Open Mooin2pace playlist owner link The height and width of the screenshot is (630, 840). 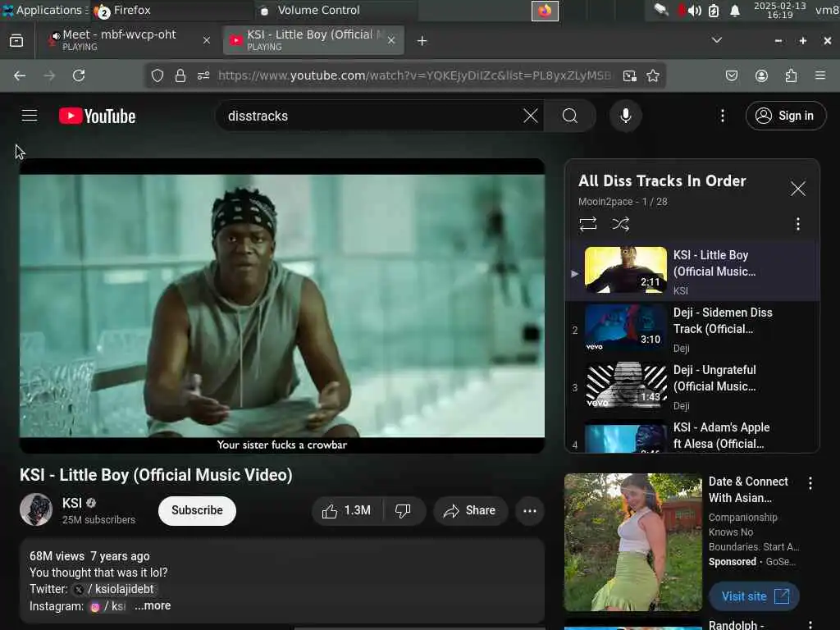pos(605,202)
